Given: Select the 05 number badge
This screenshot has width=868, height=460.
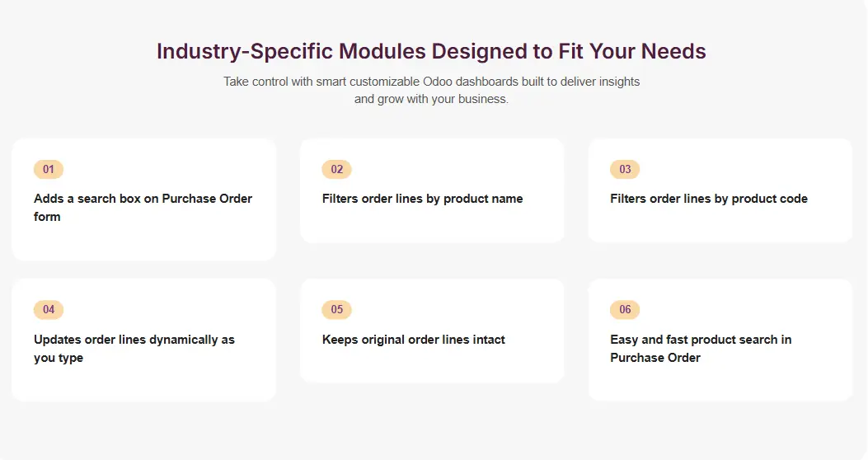Looking at the screenshot, I should [x=336, y=310].
